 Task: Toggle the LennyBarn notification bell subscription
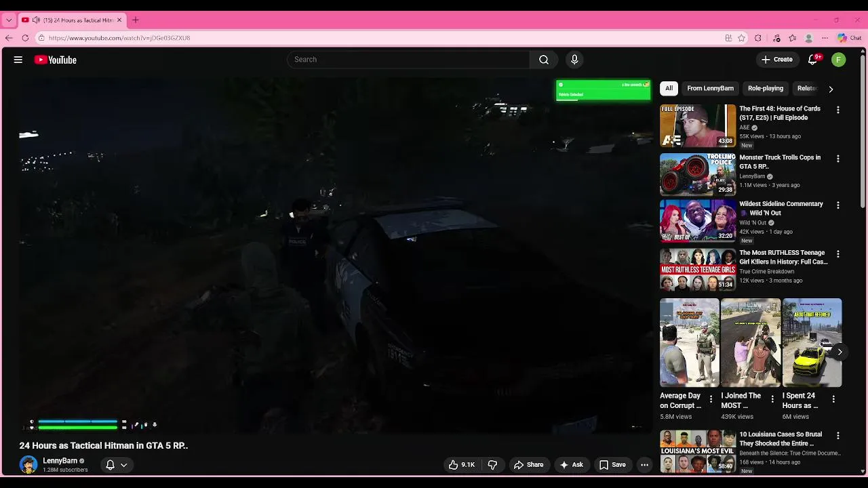110,465
